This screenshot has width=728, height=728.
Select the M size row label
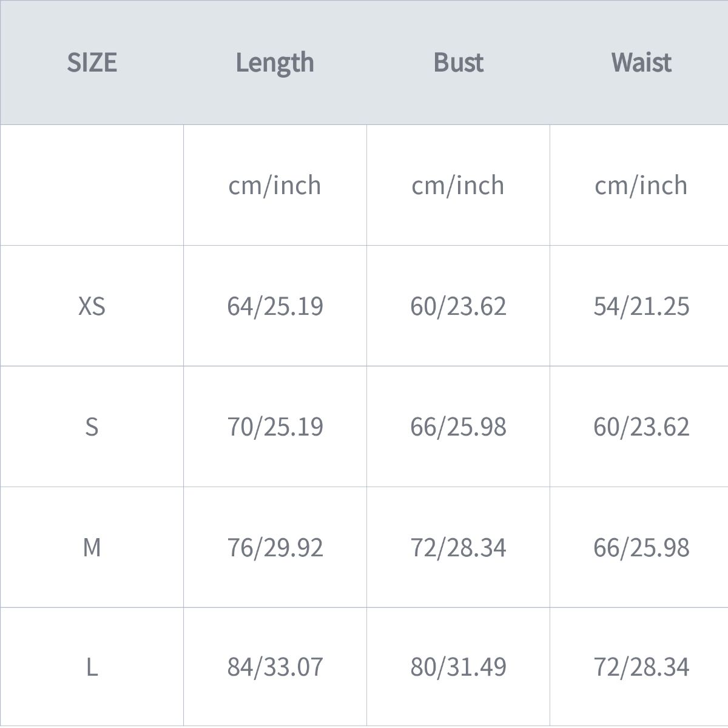[x=92, y=547]
